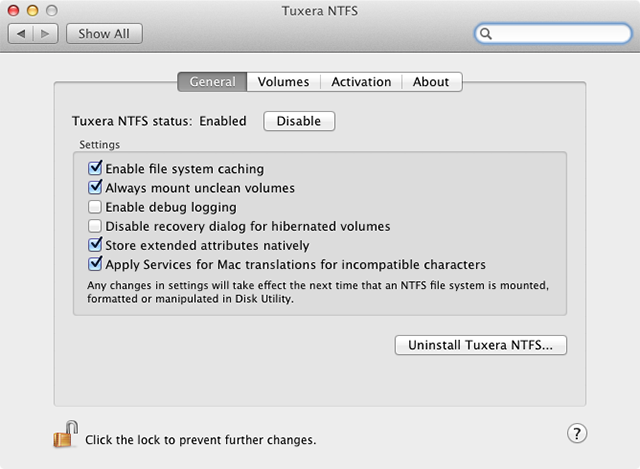
Task: Click Uninstall Tuxera NTFS button
Action: [x=480, y=345]
